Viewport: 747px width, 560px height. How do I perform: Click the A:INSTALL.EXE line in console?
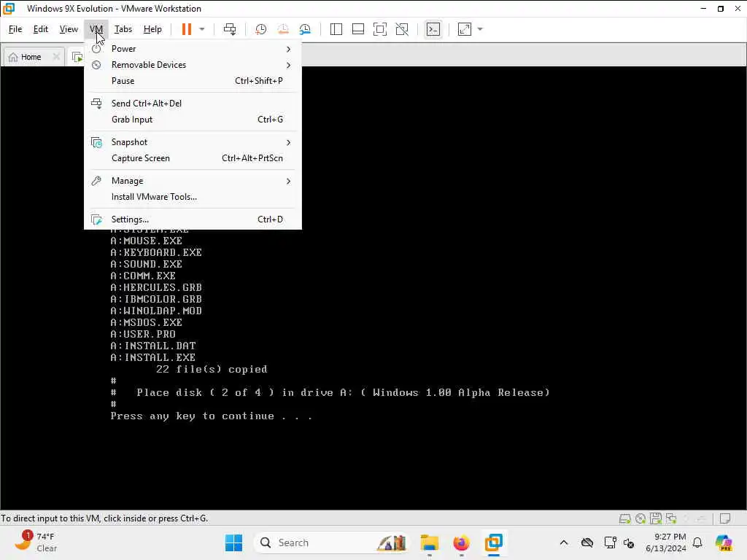point(152,357)
